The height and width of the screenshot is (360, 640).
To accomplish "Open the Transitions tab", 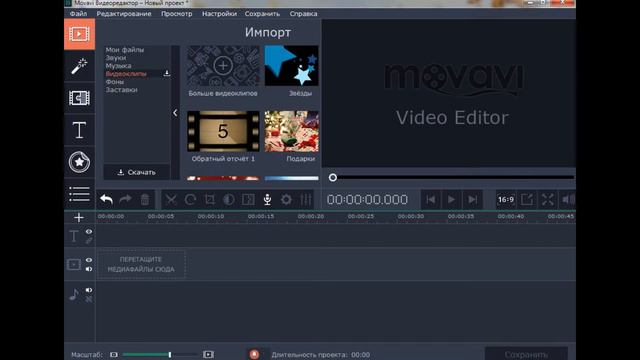I will [79, 98].
